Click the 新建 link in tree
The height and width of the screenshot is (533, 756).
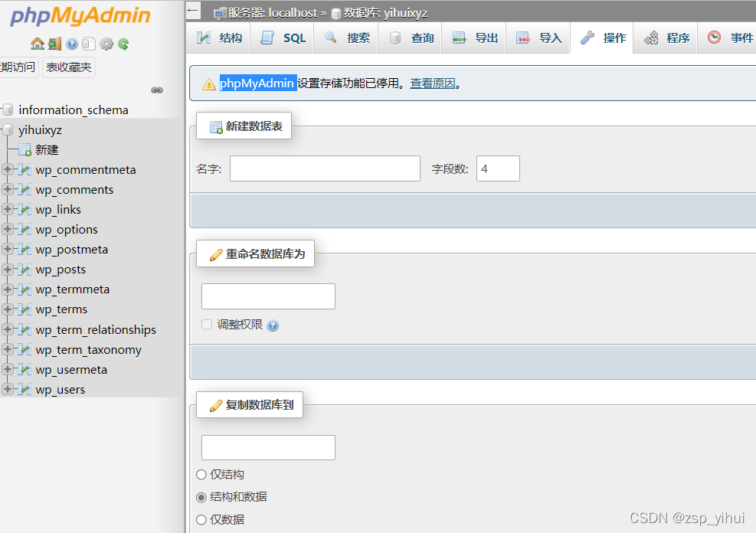(47, 150)
